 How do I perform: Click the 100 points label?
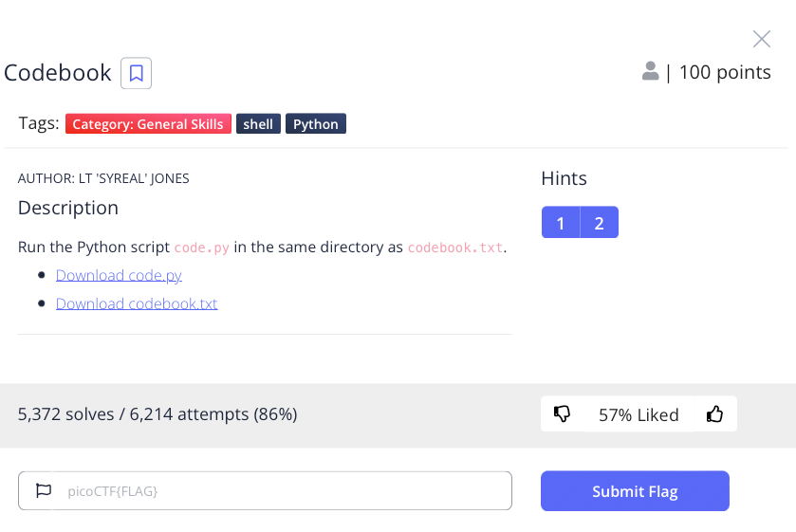(x=725, y=72)
